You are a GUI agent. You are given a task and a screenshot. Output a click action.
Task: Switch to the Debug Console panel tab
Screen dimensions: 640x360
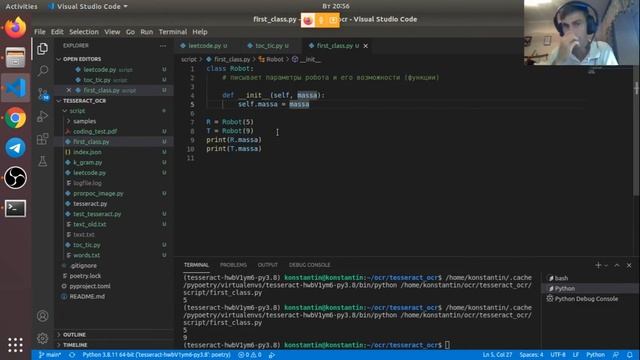[x=309, y=265]
